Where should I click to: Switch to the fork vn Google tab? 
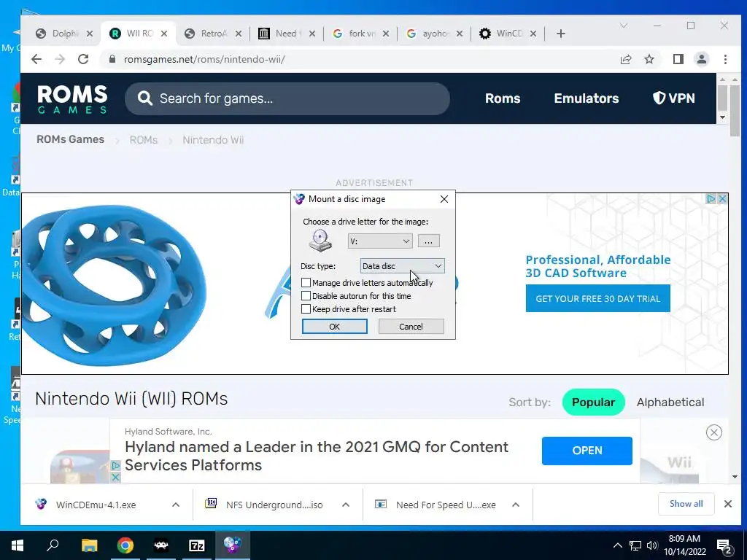coord(360,34)
